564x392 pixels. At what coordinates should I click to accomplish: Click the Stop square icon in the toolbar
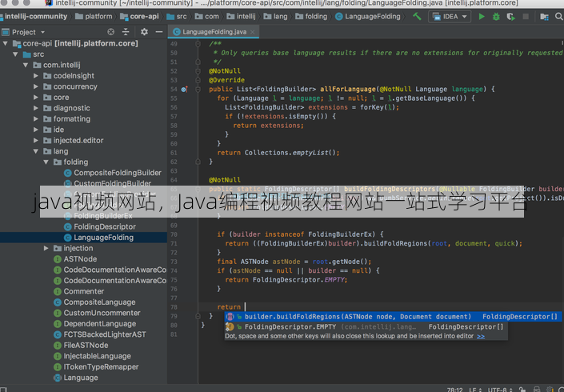(x=526, y=17)
